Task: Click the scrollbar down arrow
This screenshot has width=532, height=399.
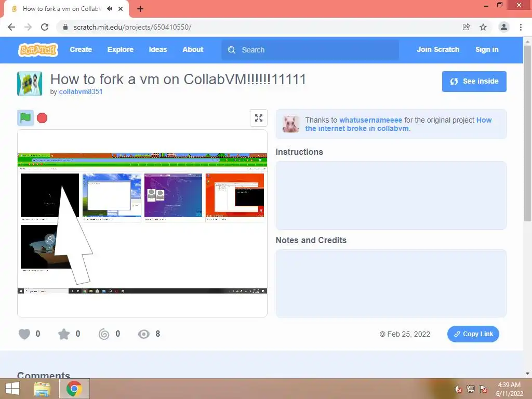Action: coord(527,374)
